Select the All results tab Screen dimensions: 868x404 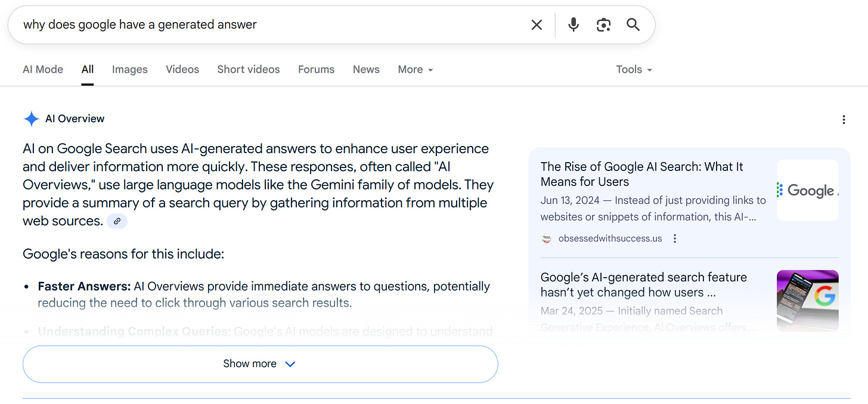88,69
